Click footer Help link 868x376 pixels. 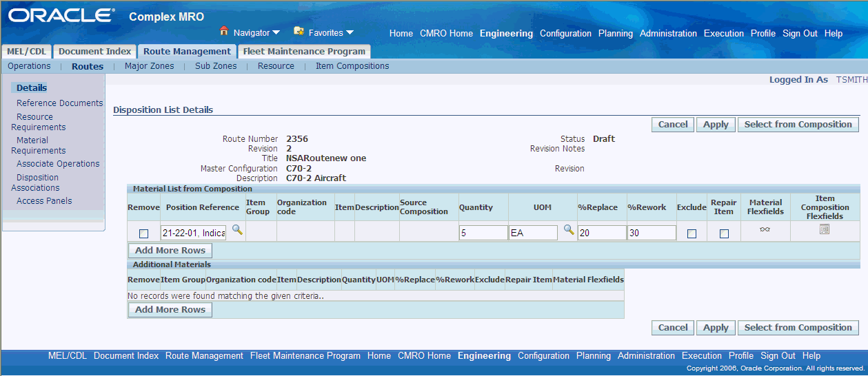pos(811,356)
